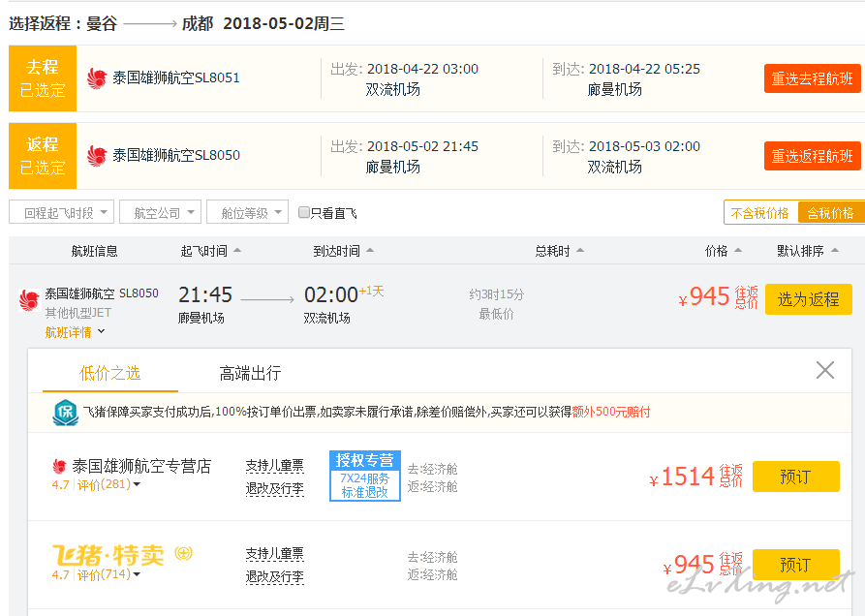Click the plus badge beside 飞猪·特卖
This screenshot has width=865, height=616.
click(184, 553)
